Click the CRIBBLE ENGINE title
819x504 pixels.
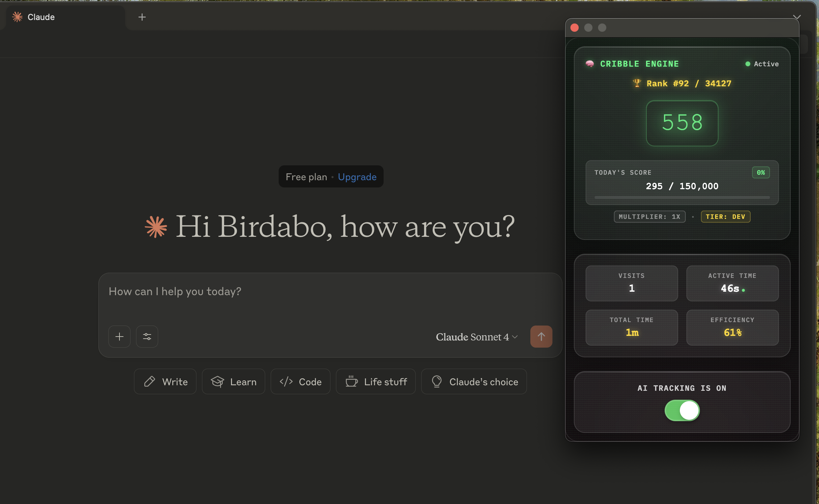(x=639, y=64)
